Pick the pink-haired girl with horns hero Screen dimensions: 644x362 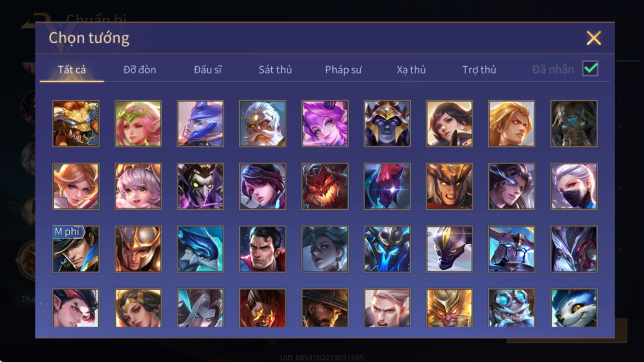pos(325,124)
